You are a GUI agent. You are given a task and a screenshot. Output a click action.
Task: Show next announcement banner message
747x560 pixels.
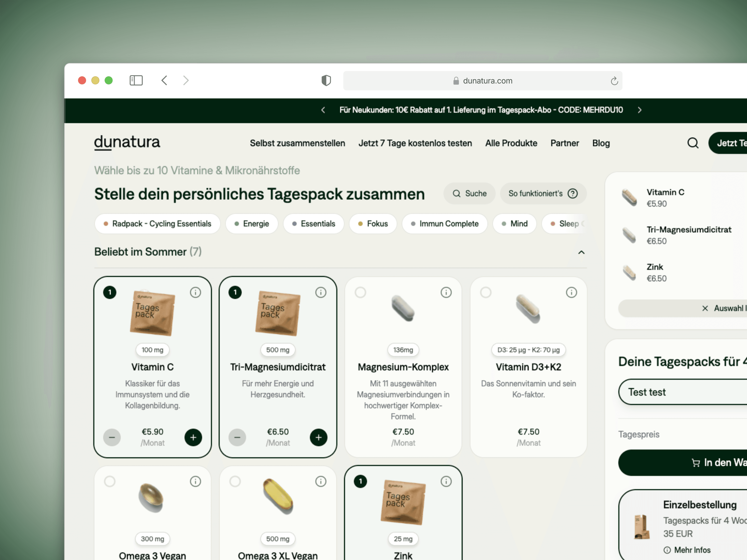(639, 110)
